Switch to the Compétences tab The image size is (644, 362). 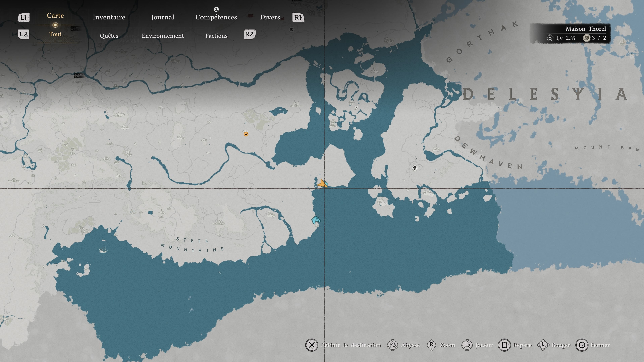[216, 17]
